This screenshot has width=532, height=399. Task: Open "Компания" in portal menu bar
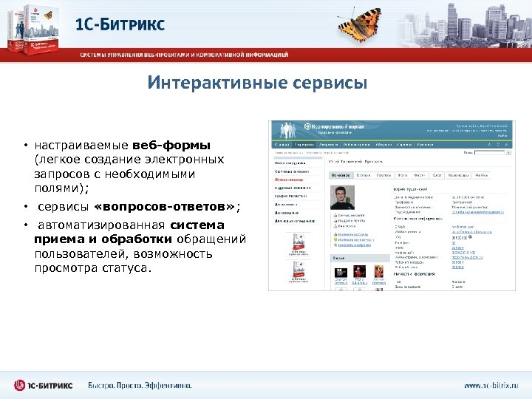(x=425, y=145)
